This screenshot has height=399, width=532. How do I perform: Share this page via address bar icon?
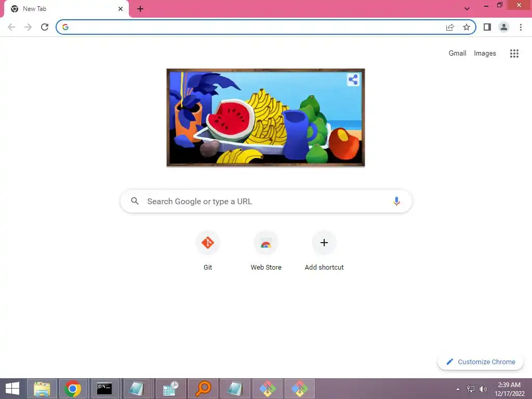click(x=450, y=27)
